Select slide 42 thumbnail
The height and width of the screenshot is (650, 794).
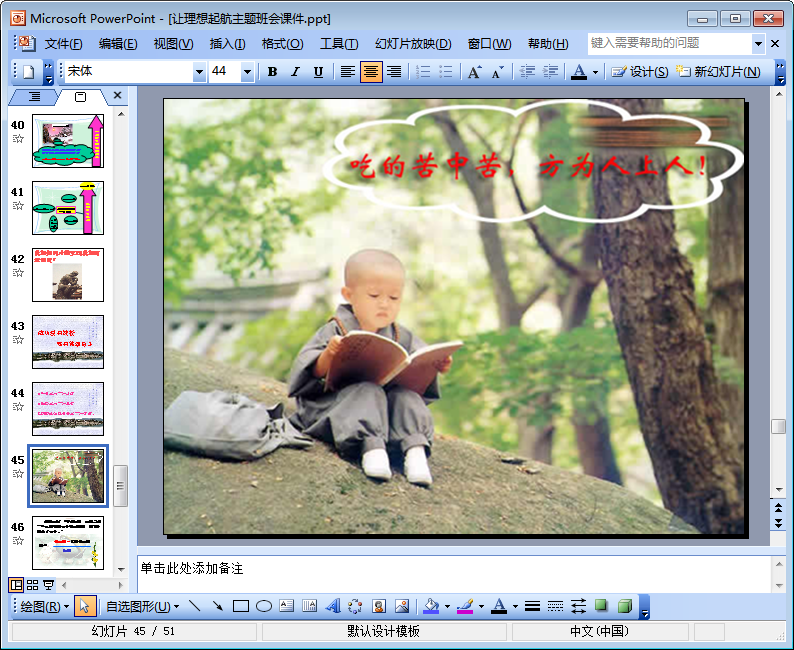click(68, 275)
